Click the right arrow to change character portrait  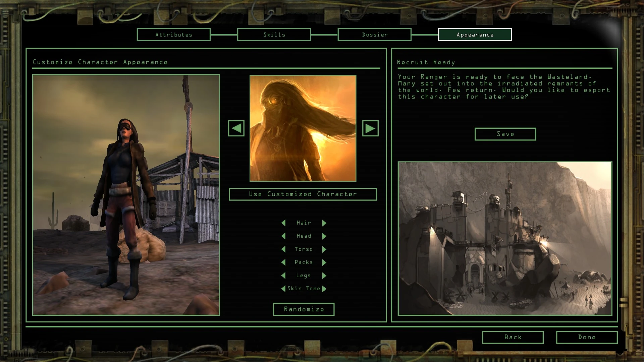point(370,128)
